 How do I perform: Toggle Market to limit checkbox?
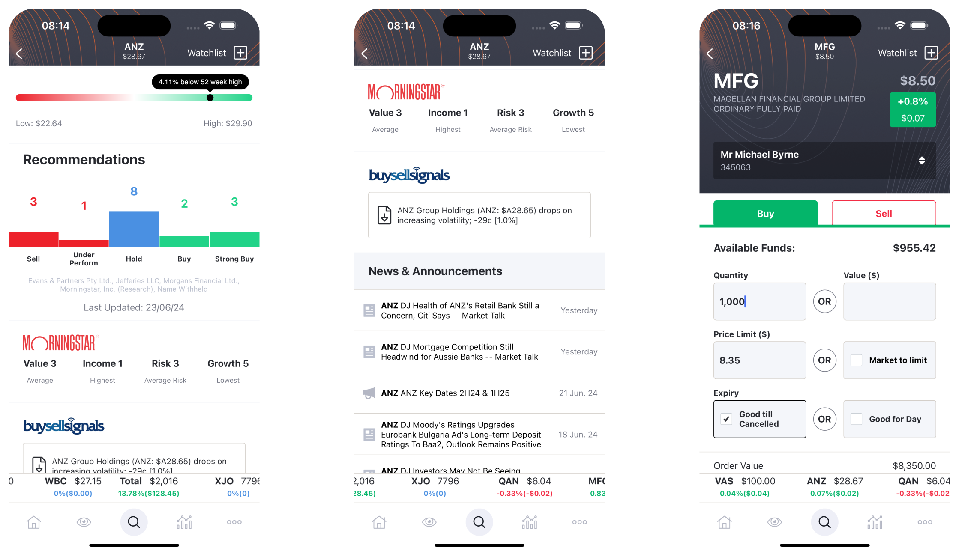[856, 360]
